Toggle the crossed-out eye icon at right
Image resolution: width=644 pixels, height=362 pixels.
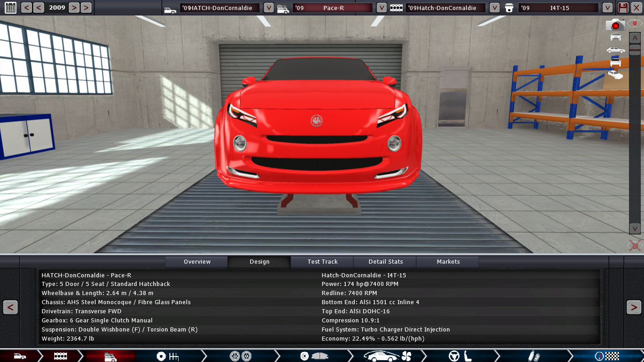pyautogui.click(x=634, y=246)
